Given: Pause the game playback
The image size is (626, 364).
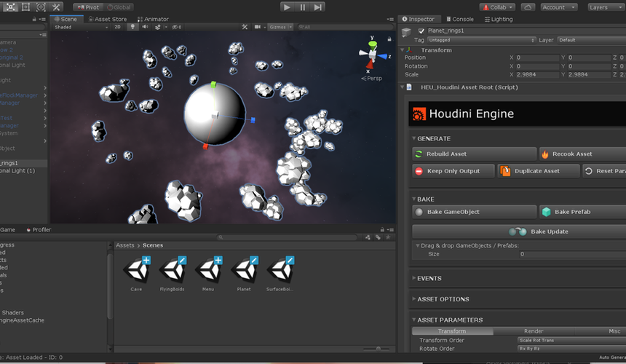Looking at the screenshot, I should (302, 7).
